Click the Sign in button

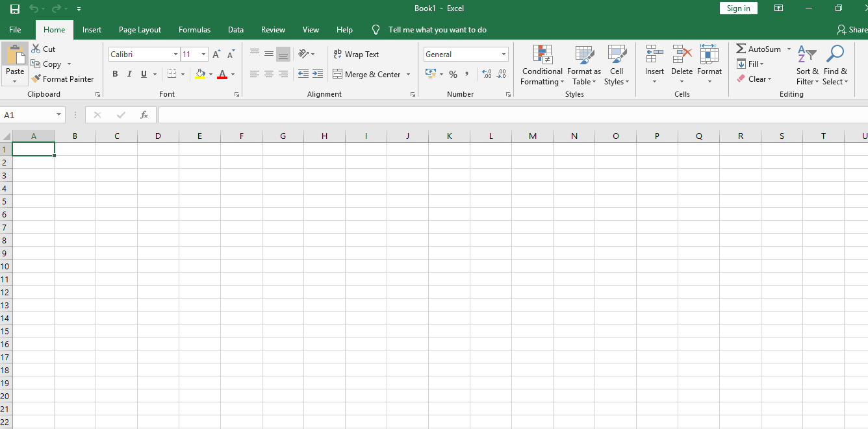pos(738,8)
